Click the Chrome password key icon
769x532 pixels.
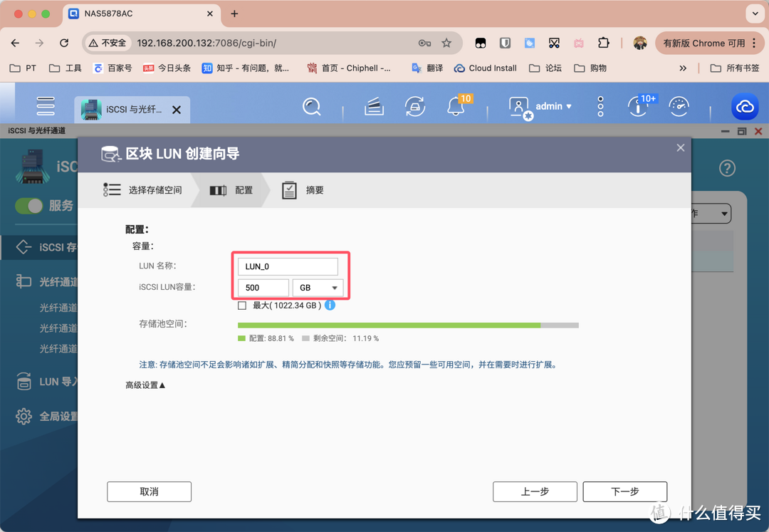click(x=424, y=43)
